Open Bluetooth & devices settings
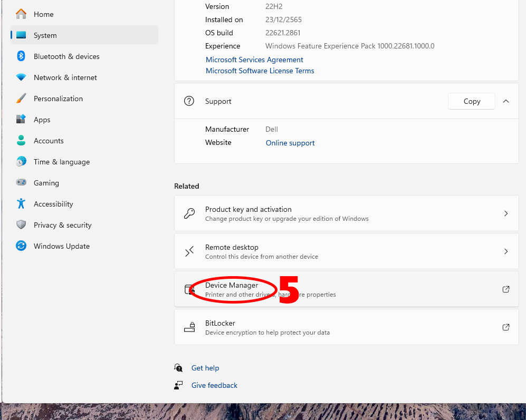The image size is (526, 420). [66, 56]
